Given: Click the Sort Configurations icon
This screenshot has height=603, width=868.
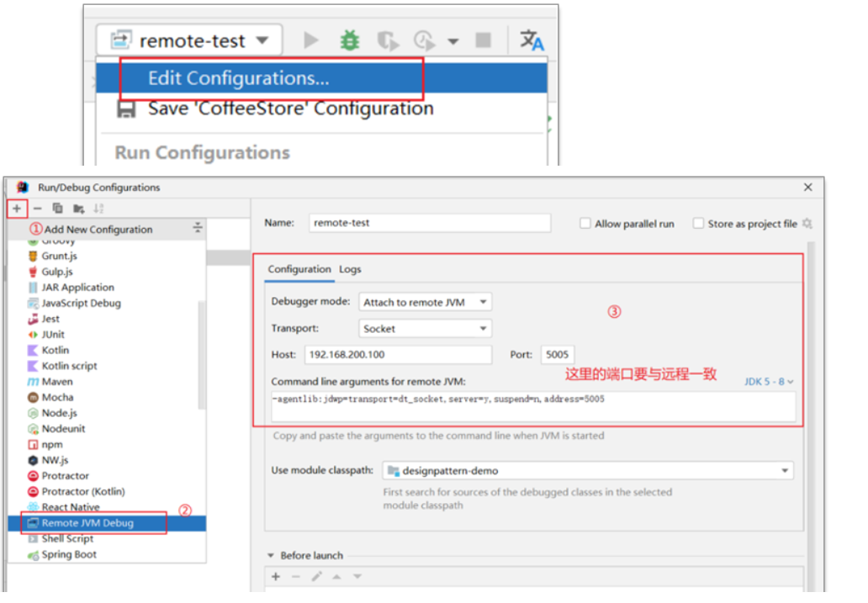Looking at the screenshot, I should tap(98, 209).
